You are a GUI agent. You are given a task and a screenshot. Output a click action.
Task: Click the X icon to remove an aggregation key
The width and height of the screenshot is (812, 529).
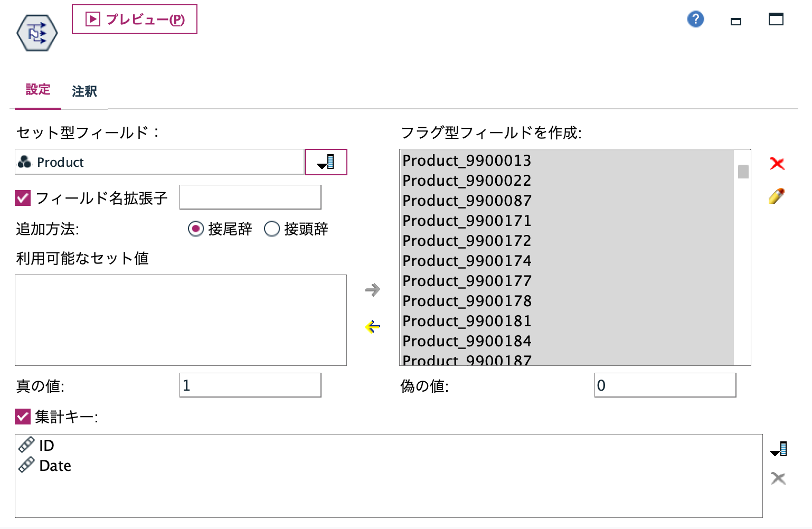pyautogui.click(x=777, y=478)
